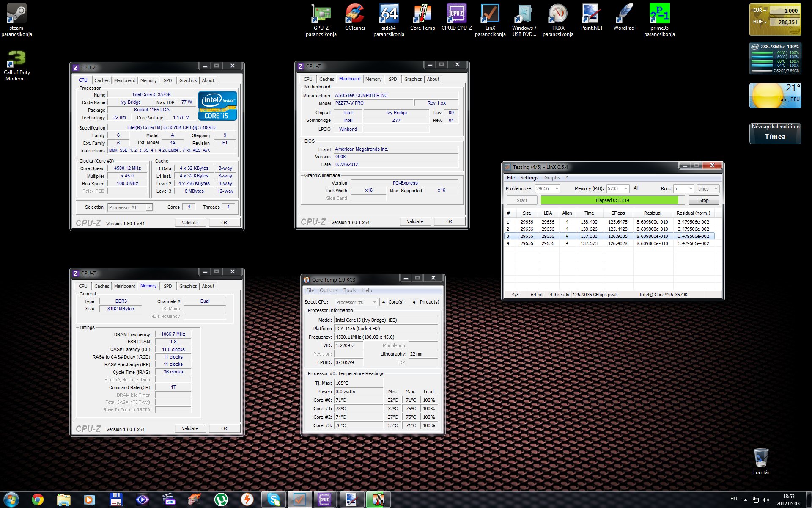Open the Graphs menu in LinX
The width and height of the screenshot is (812, 508).
(552, 178)
